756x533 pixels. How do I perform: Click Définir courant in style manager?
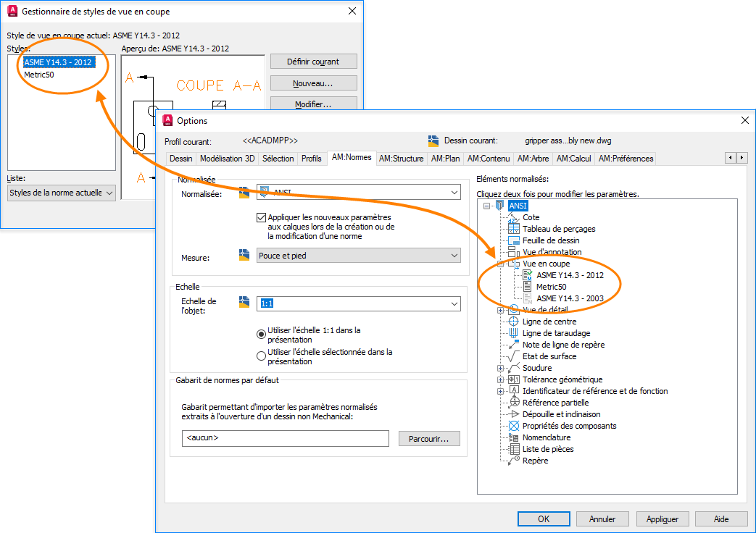pyautogui.click(x=313, y=62)
